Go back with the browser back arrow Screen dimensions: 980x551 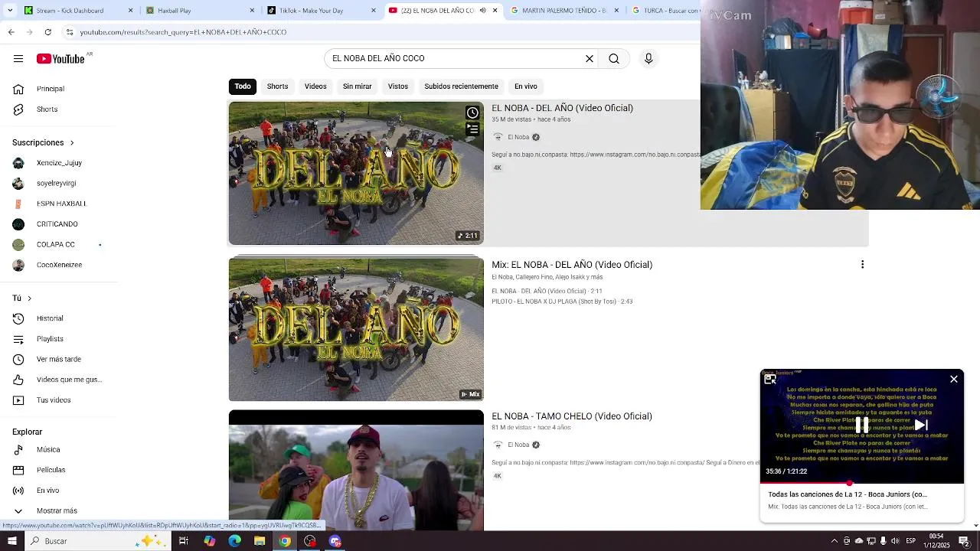[11, 32]
